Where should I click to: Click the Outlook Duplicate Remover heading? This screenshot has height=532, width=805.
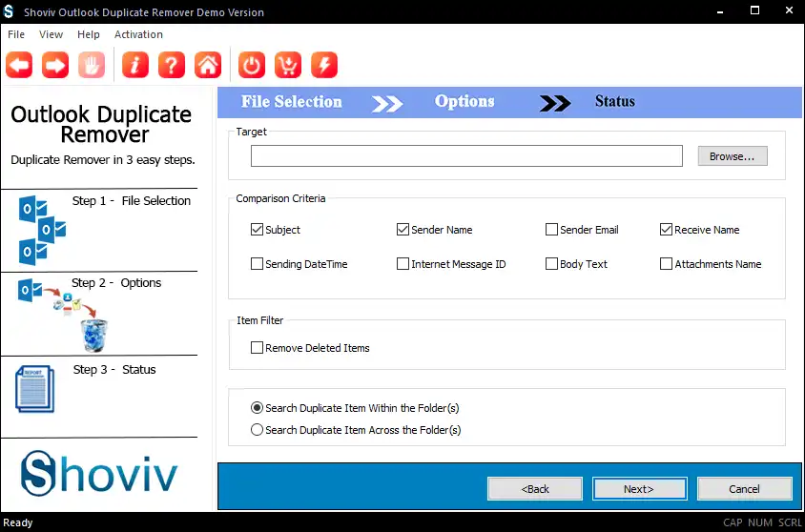(101, 124)
